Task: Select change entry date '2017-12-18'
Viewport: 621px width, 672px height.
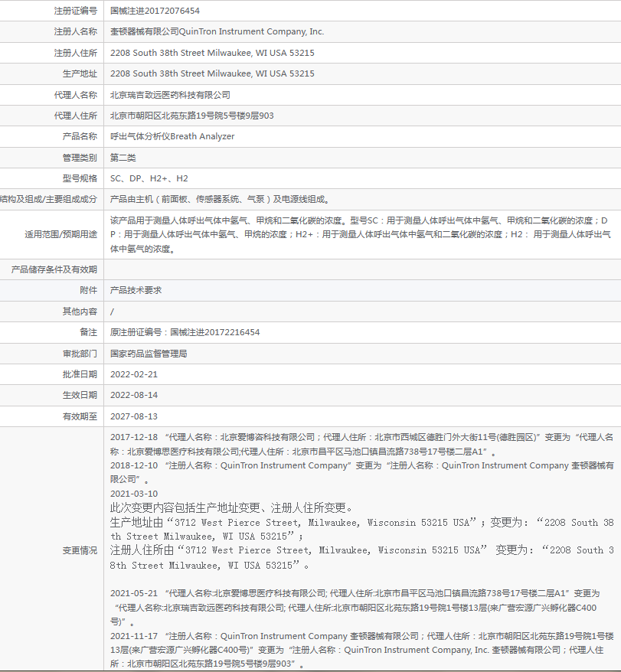Action: (134, 437)
